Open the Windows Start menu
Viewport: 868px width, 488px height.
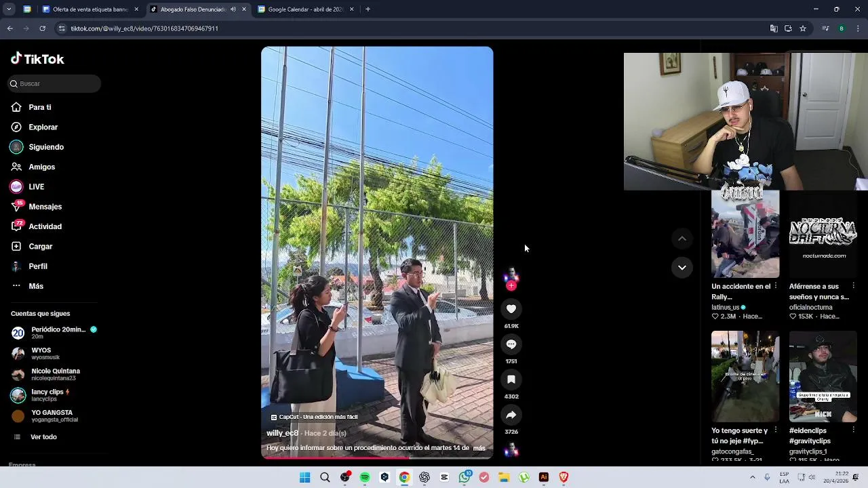[x=305, y=477]
